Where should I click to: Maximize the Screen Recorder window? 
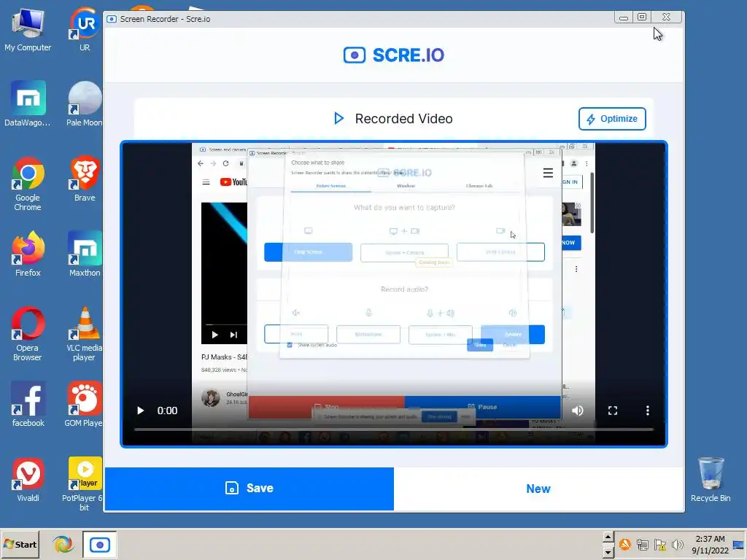642,17
